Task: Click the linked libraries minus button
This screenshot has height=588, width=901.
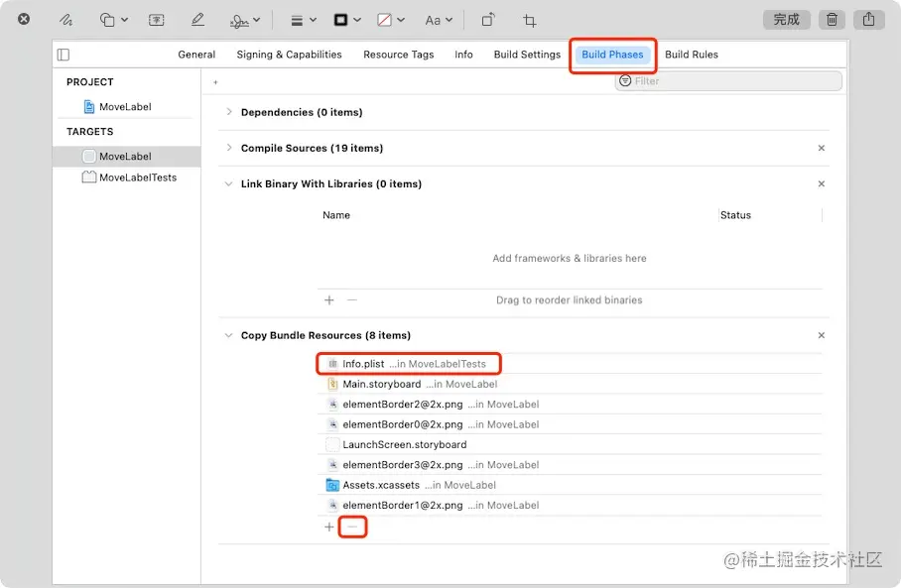Action: [x=352, y=299]
